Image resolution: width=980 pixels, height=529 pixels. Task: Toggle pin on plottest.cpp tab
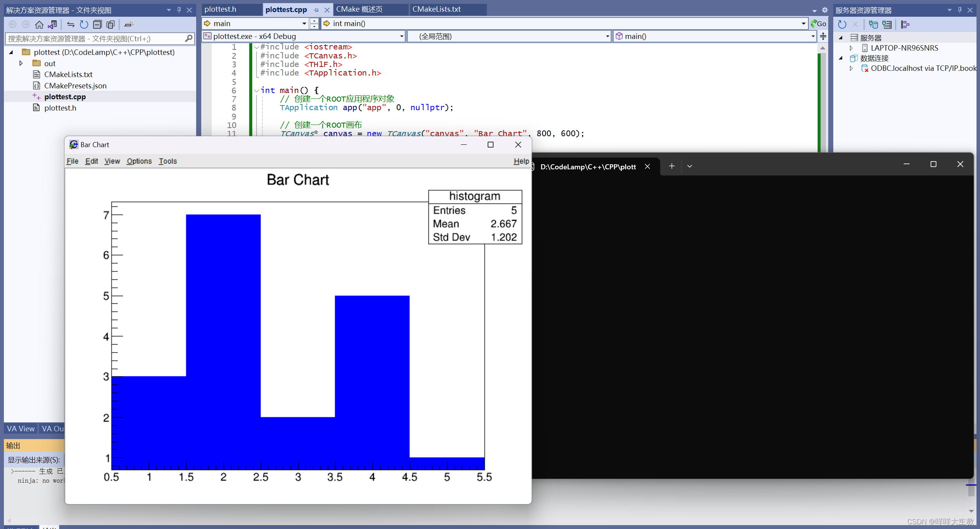coord(316,10)
